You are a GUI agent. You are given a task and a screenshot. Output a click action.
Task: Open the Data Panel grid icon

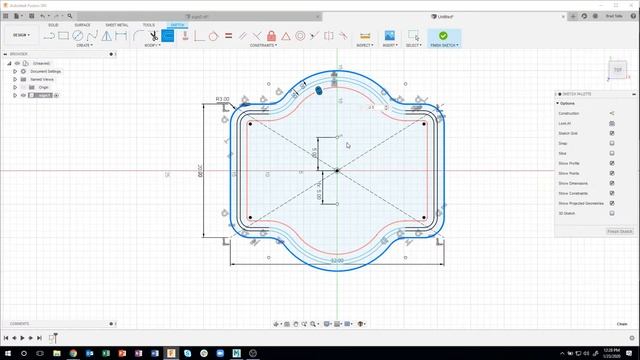(6, 16)
